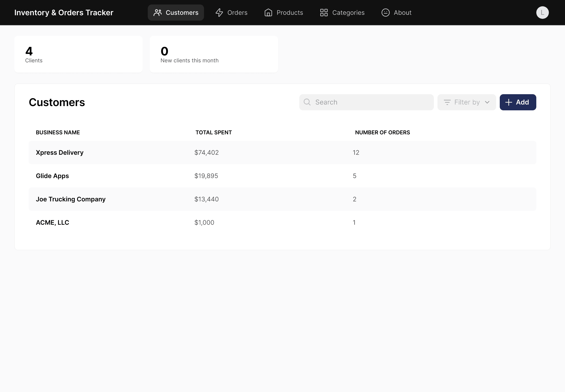Click the 2 orders count for Joe Trucking
This screenshot has width=565, height=392.
[x=354, y=199]
